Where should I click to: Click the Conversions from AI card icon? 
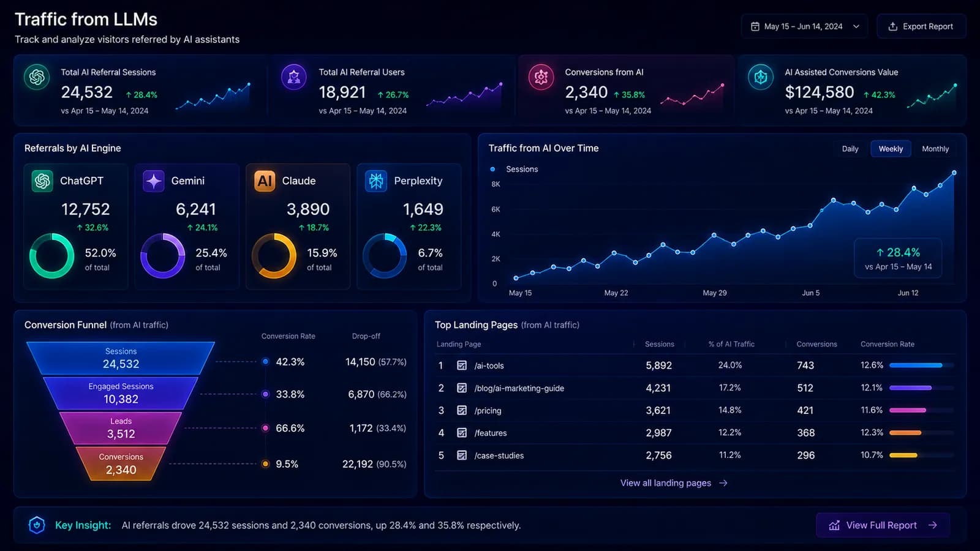pos(541,77)
